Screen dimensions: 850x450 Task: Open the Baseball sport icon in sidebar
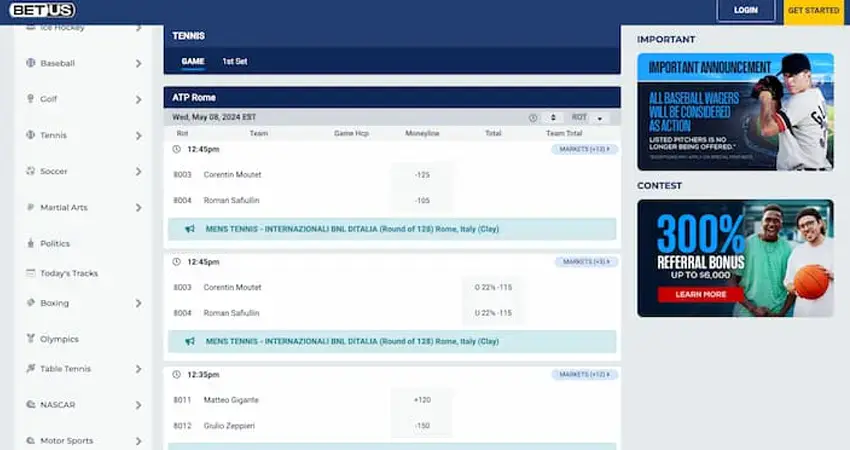30,63
